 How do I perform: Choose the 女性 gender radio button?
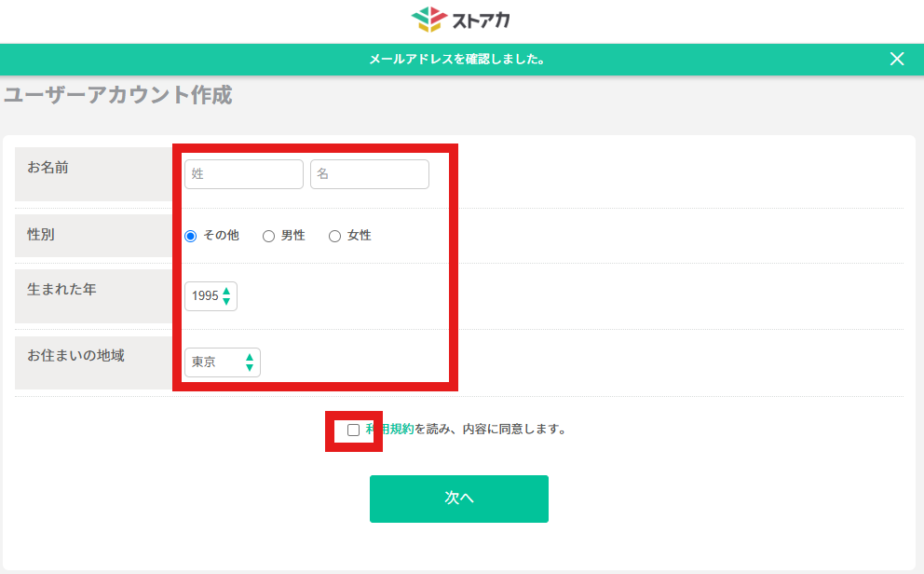334,236
